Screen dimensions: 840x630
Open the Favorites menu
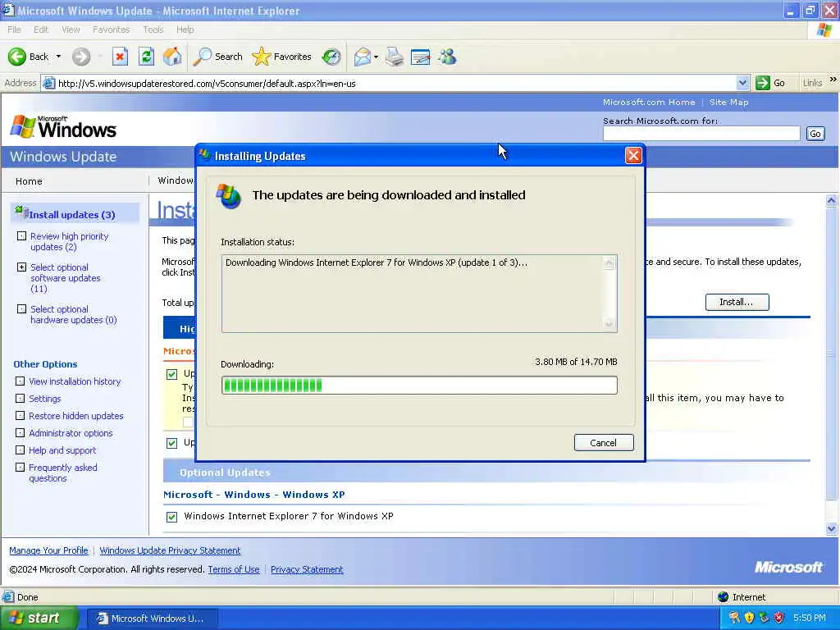[x=111, y=30]
